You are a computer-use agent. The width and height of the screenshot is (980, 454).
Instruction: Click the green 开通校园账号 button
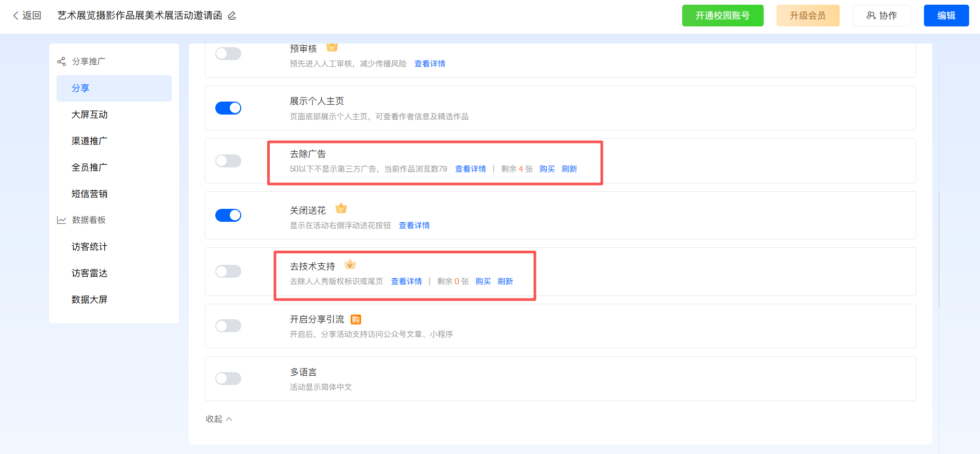[x=722, y=16]
